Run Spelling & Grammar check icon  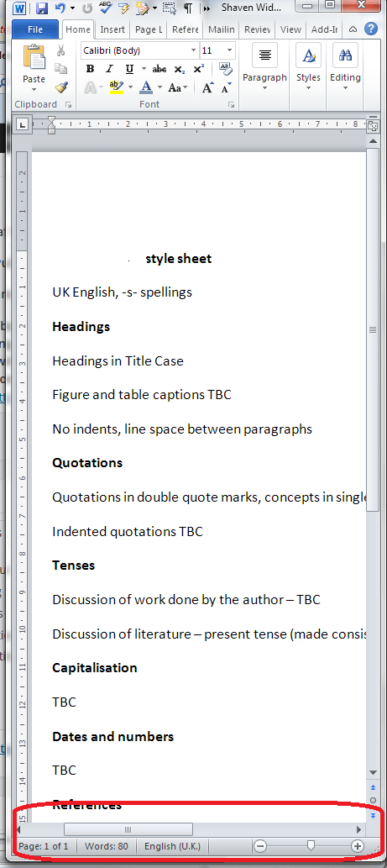pos(105,8)
